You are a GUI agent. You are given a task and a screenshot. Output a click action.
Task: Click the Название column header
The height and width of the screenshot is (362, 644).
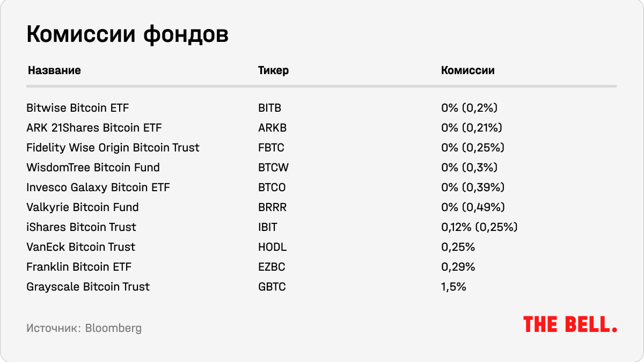coord(54,71)
